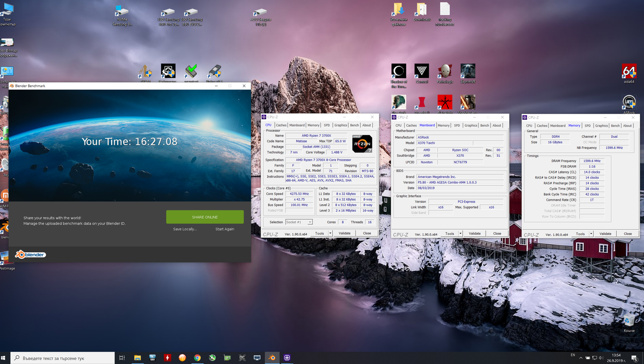Switch to the Bench tab in CPU-Z
The height and width of the screenshot is (364, 644).
[354, 125]
